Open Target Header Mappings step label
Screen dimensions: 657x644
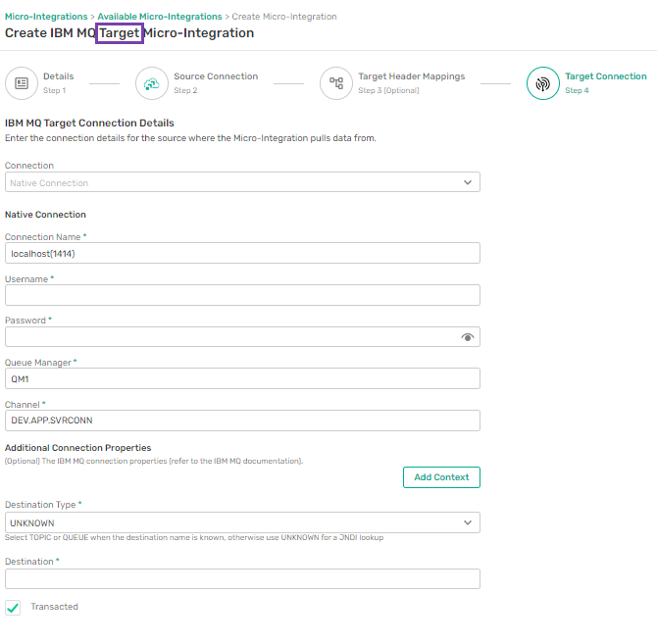pos(412,83)
